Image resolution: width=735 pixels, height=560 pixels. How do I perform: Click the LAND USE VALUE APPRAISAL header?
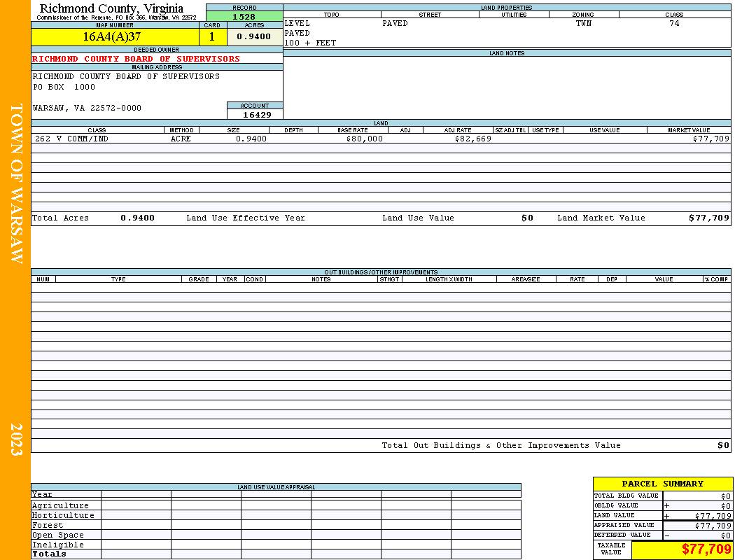coord(276,487)
